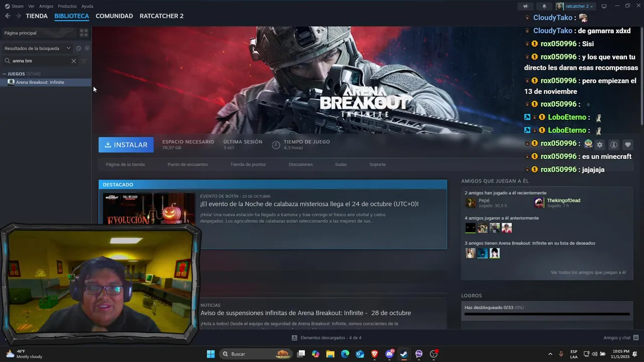Enter Big Picture mode from title bar

604,6
